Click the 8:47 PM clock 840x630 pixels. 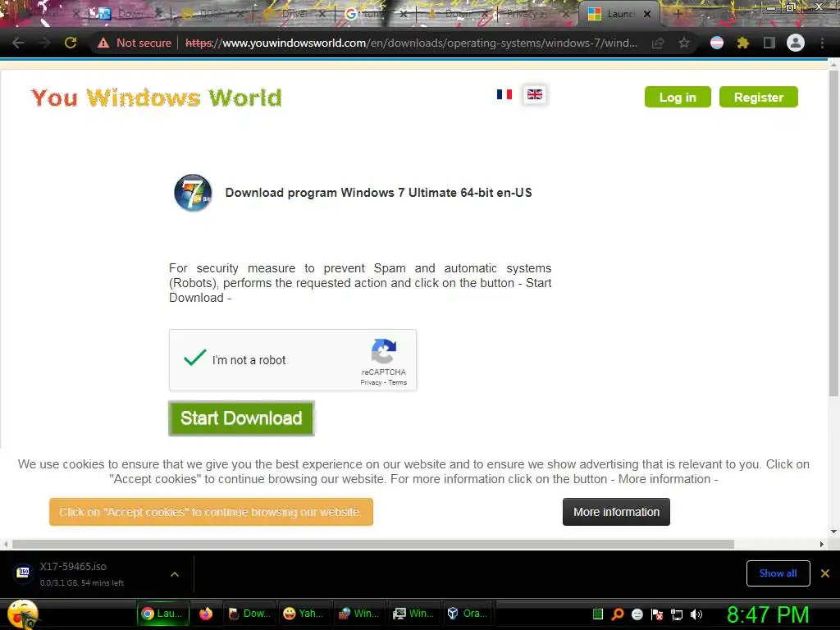coord(768,614)
